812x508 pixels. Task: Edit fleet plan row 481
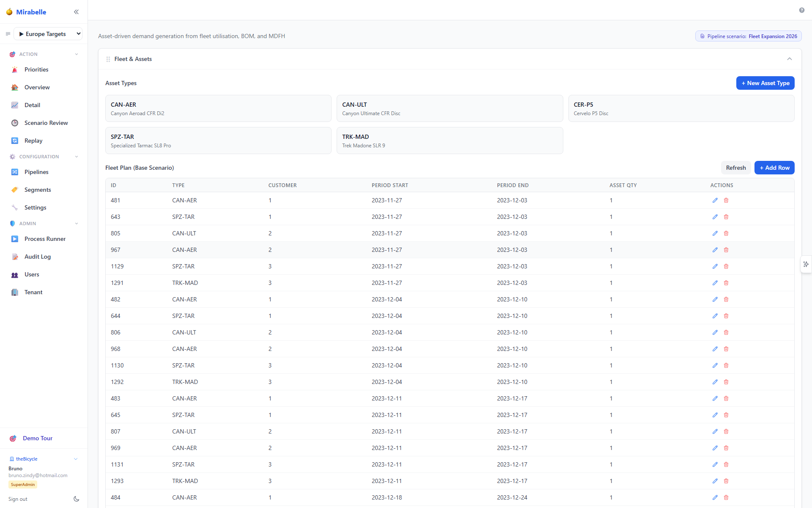pyautogui.click(x=715, y=200)
